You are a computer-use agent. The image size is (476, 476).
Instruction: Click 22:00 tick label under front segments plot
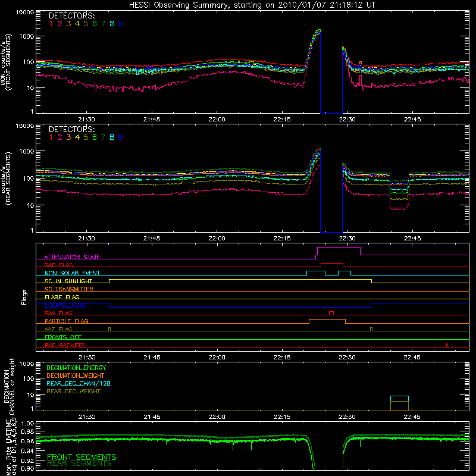click(217, 120)
